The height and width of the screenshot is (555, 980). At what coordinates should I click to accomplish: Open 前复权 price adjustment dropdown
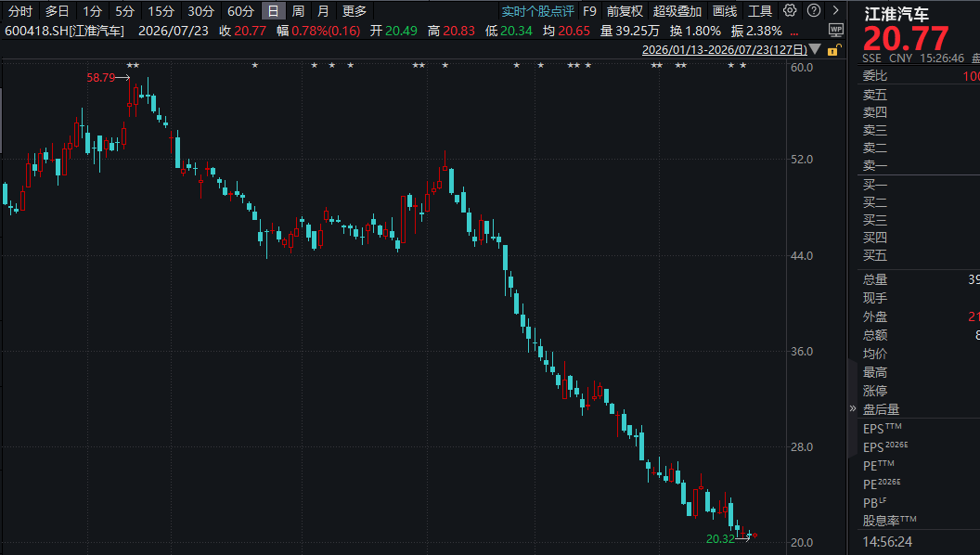coord(625,11)
